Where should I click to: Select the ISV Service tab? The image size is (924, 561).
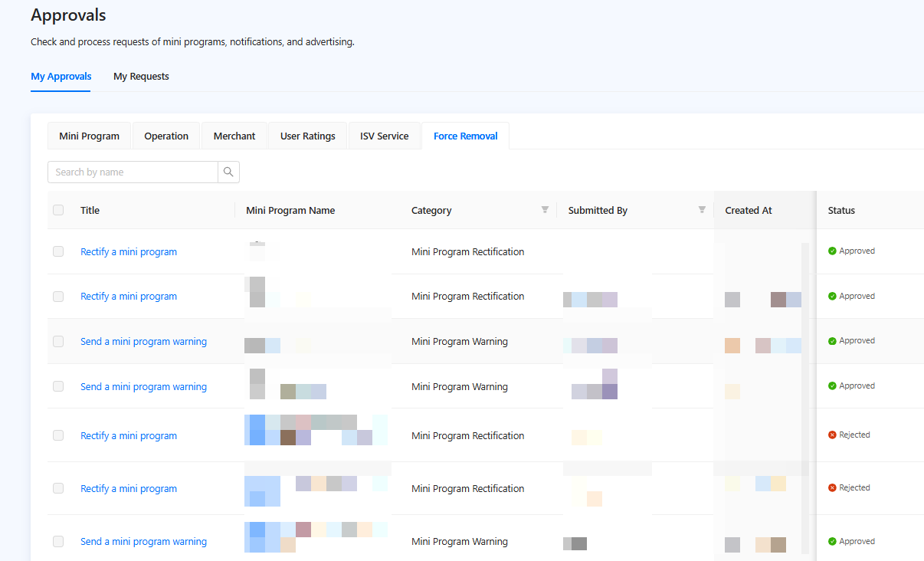coord(384,136)
